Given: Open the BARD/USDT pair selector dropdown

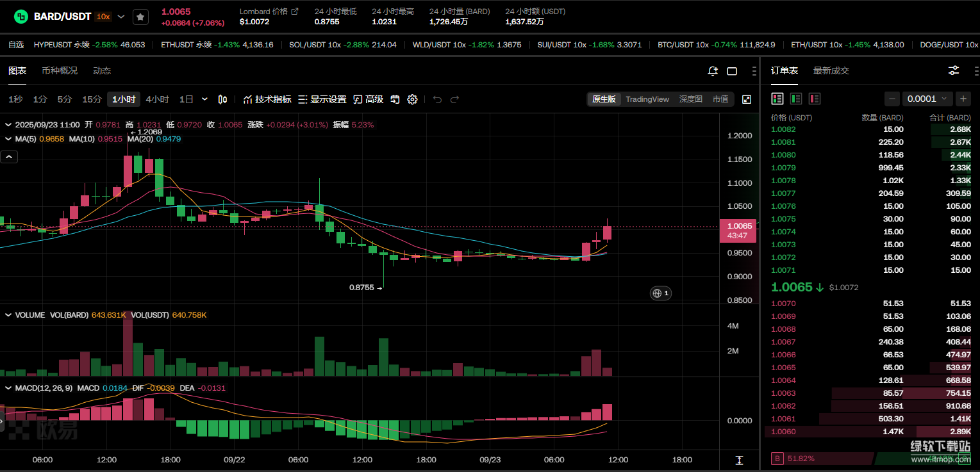Looking at the screenshot, I should point(121,17).
